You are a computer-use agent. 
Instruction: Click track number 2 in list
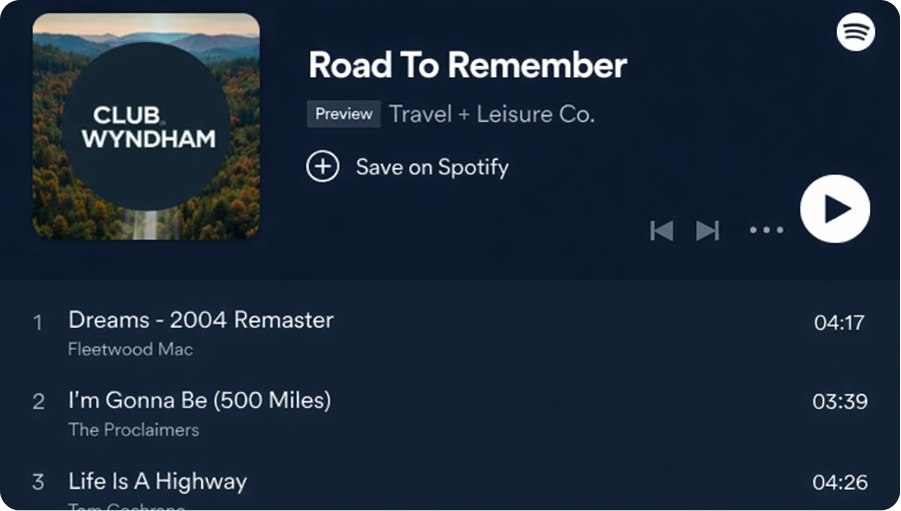(38, 402)
